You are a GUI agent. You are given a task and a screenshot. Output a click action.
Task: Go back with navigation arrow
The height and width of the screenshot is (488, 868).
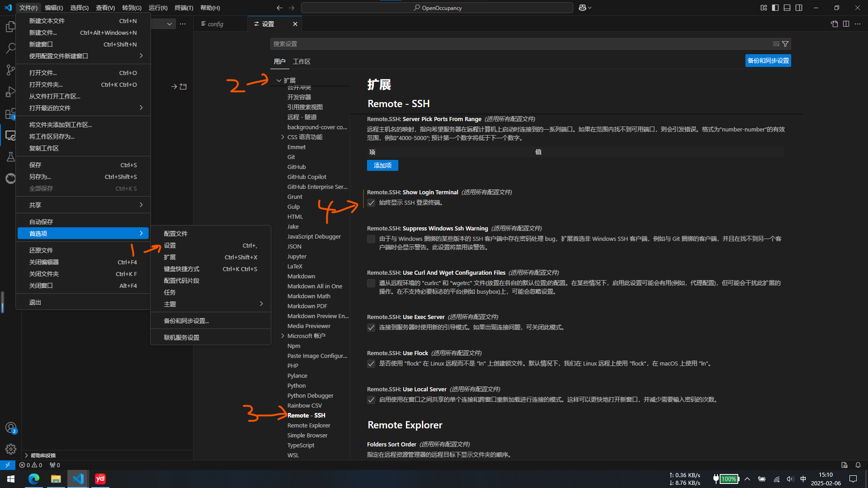[x=279, y=8]
